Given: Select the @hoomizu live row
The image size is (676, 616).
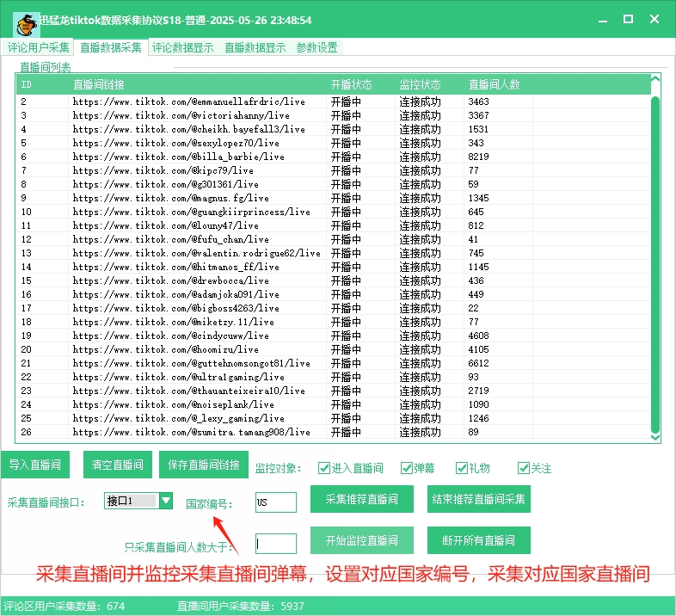Looking at the screenshot, I should coord(333,350).
